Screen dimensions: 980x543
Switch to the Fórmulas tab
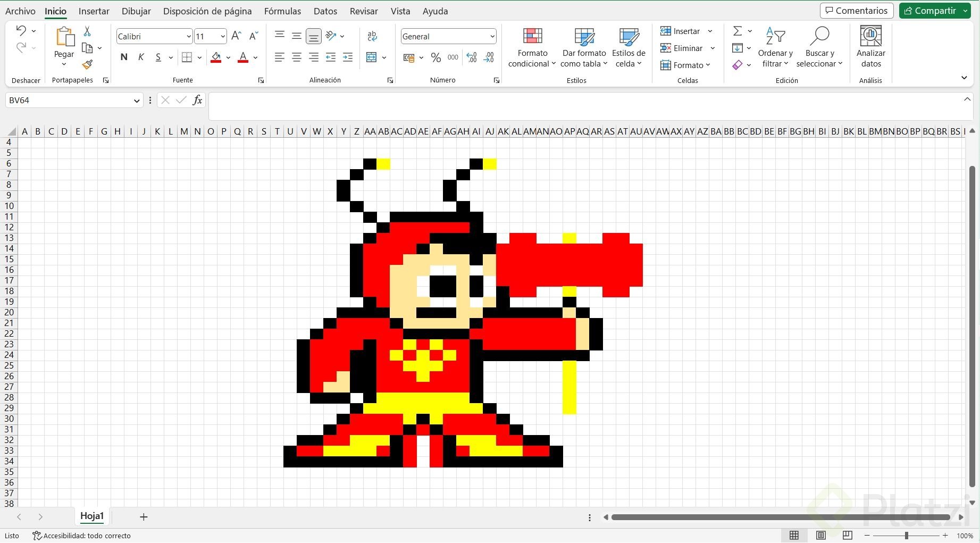pos(282,11)
